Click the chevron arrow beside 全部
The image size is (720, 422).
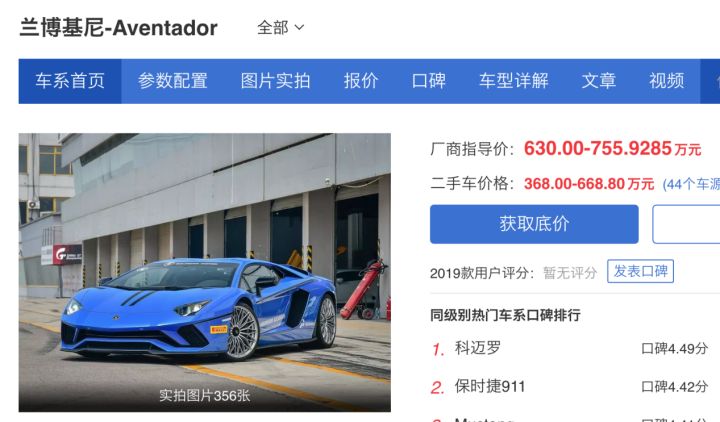(x=299, y=28)
